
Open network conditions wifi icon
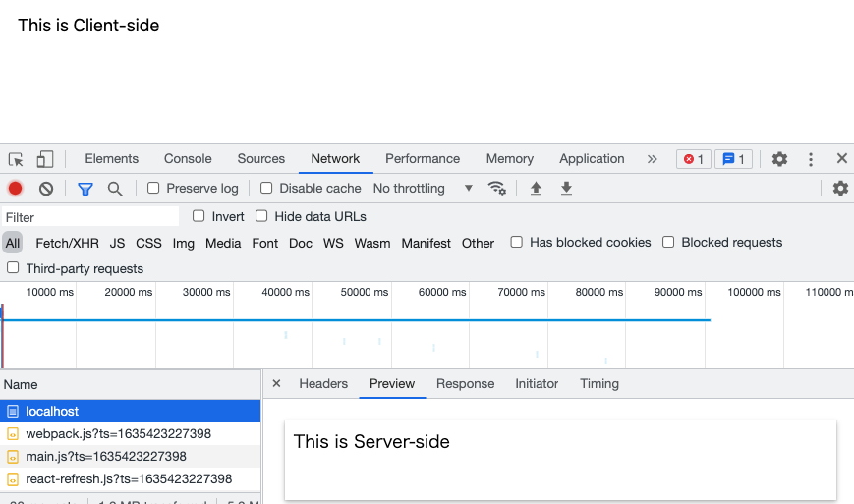coord(497,189)
